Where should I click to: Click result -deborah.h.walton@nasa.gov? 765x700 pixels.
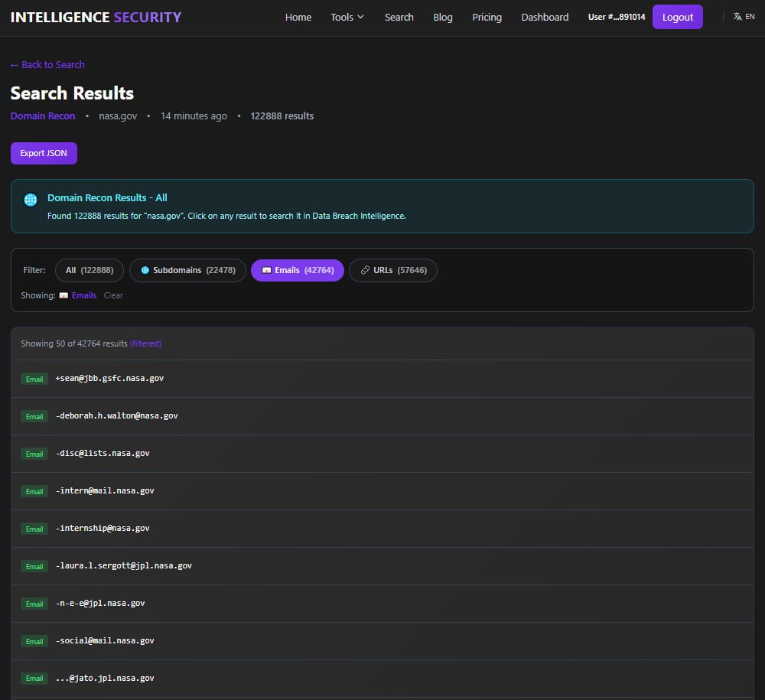[x=382, y=416]
